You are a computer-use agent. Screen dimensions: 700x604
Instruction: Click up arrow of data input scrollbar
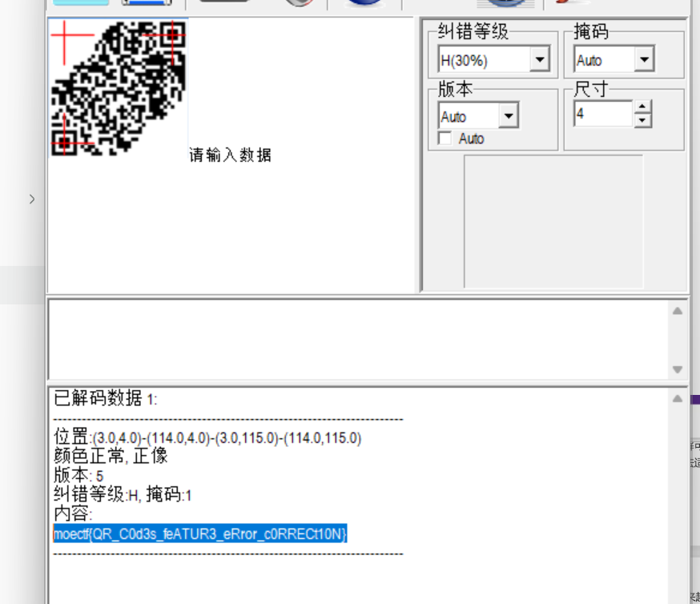(678, 311)
